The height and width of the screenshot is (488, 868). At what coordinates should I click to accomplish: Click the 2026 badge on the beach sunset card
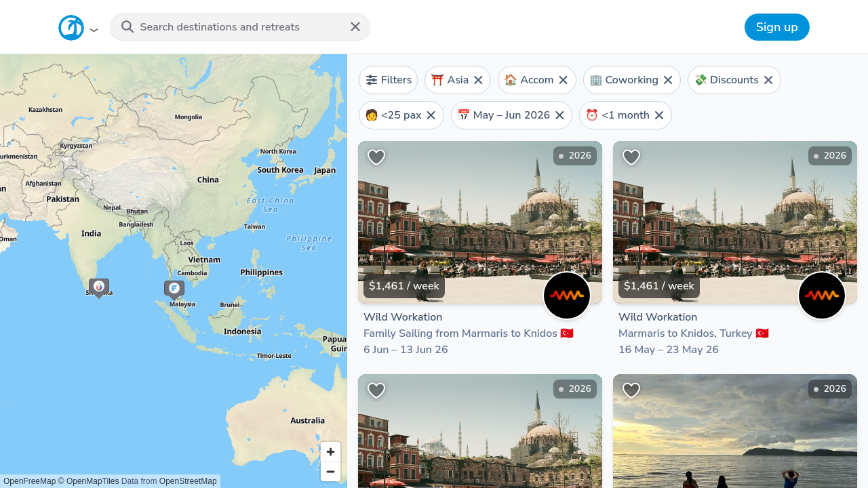click(x=830, y=389)
